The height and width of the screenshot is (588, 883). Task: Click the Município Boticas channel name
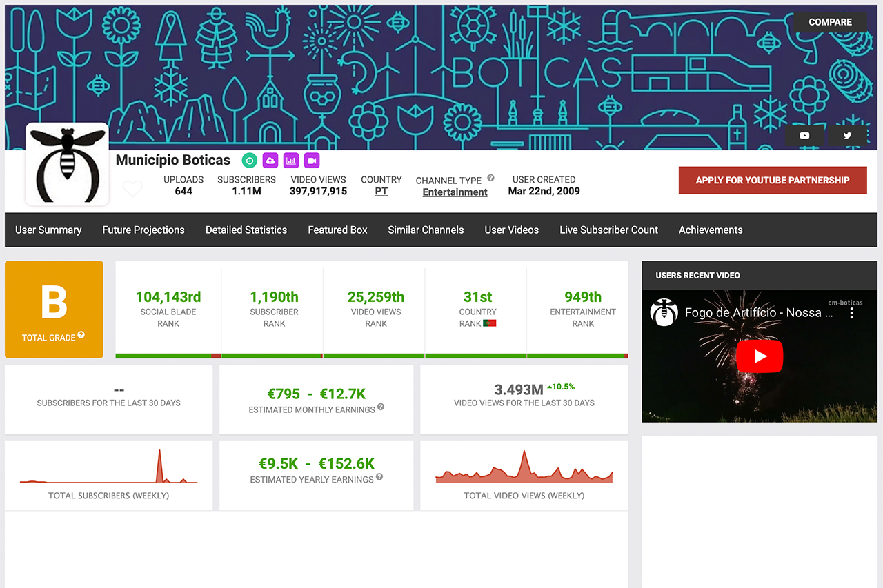pos(173,160)
